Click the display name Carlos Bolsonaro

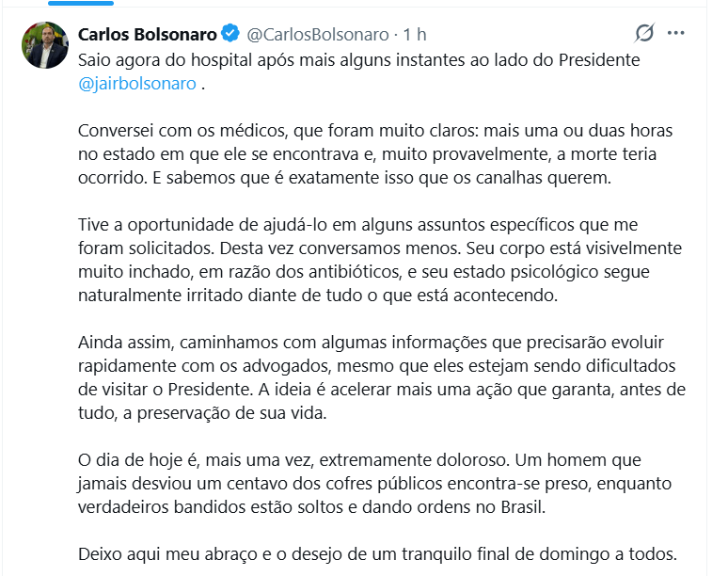coord(147,35)
